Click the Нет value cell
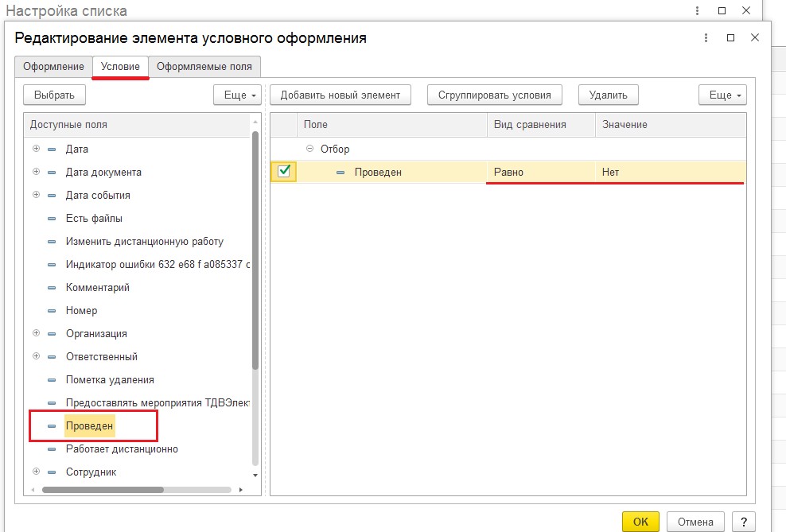The width and height of the screenshot is (786, 532). point(668,172)
